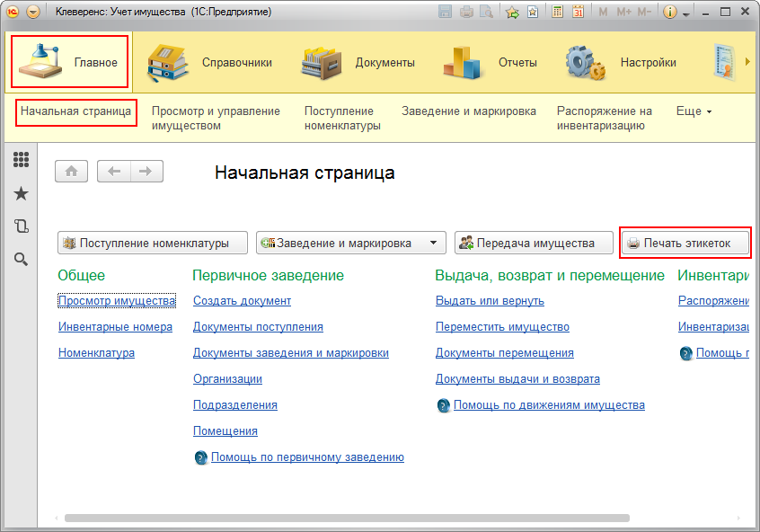Click the certificate section icon

pos(725,62)
